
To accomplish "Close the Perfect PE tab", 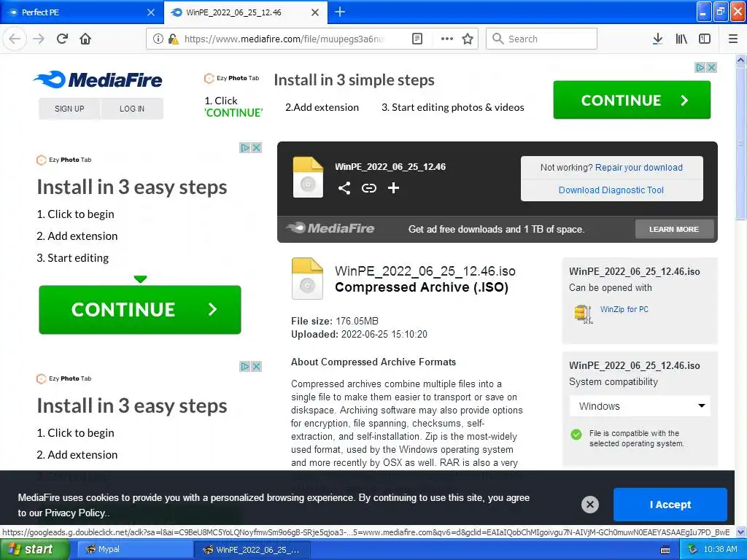I will (151, 12).
